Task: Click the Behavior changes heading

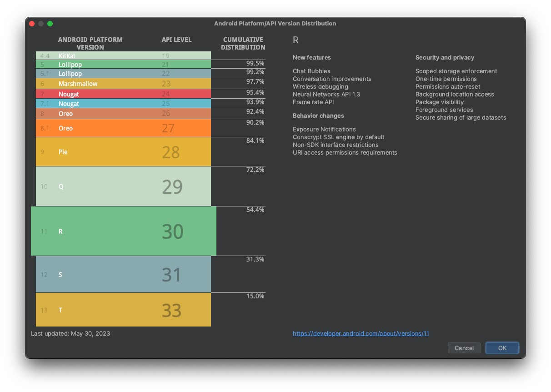Action: point(318,116)
